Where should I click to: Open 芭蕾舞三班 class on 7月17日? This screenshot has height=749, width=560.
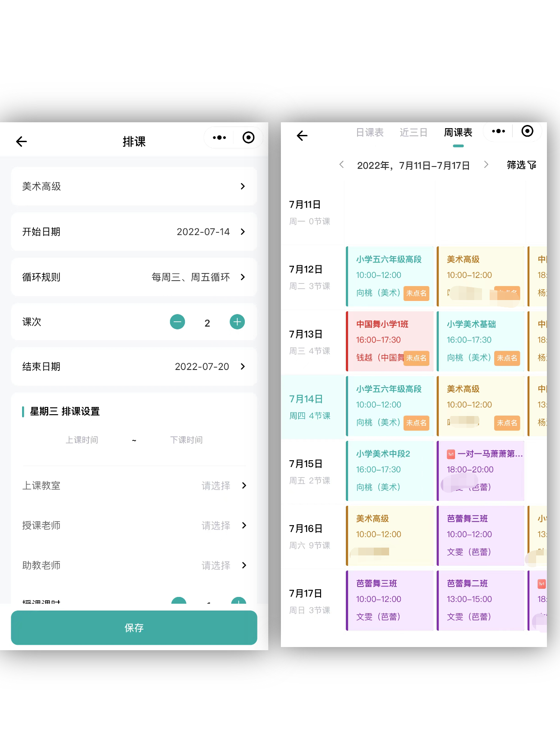pos(390,601)
